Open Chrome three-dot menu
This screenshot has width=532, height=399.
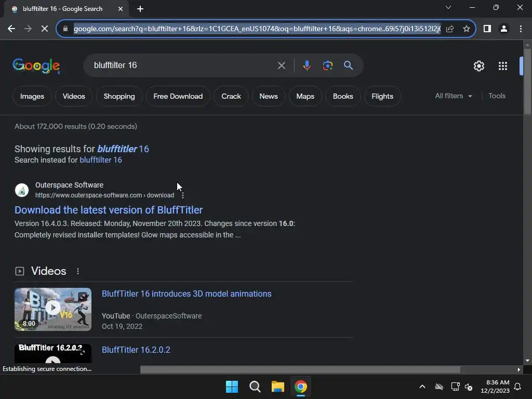[x=521, y=29]
